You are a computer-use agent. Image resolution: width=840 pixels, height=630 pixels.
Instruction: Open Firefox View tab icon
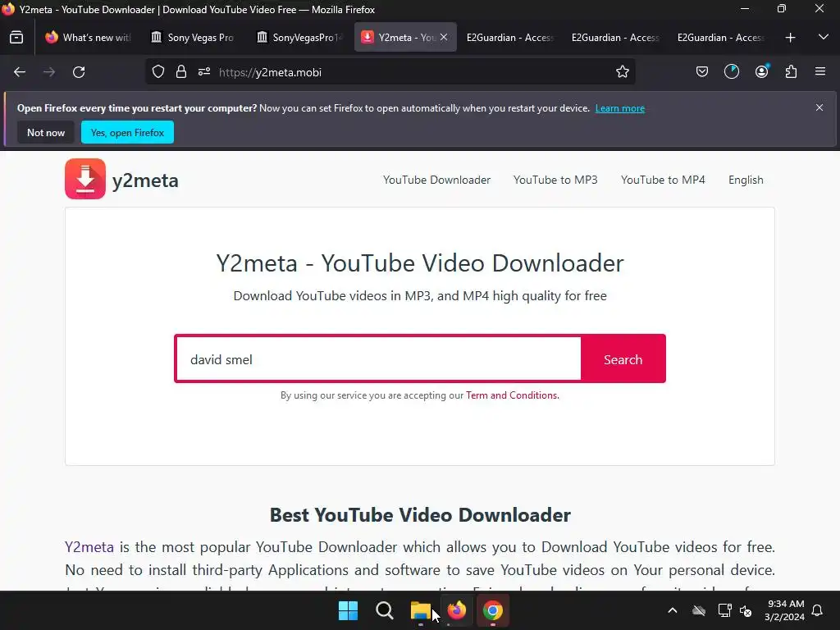pos(16,38)
